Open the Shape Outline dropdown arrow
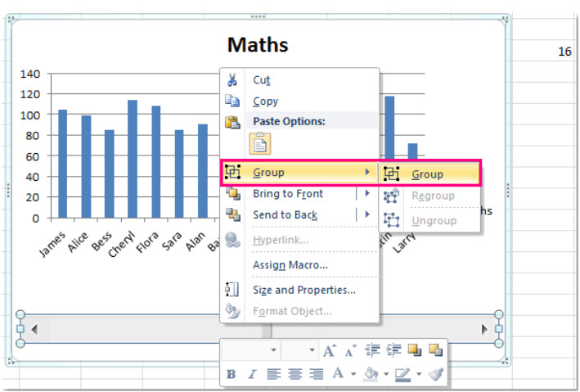The height and width of the screenshot is (392, 580). (x=419, y=374)
